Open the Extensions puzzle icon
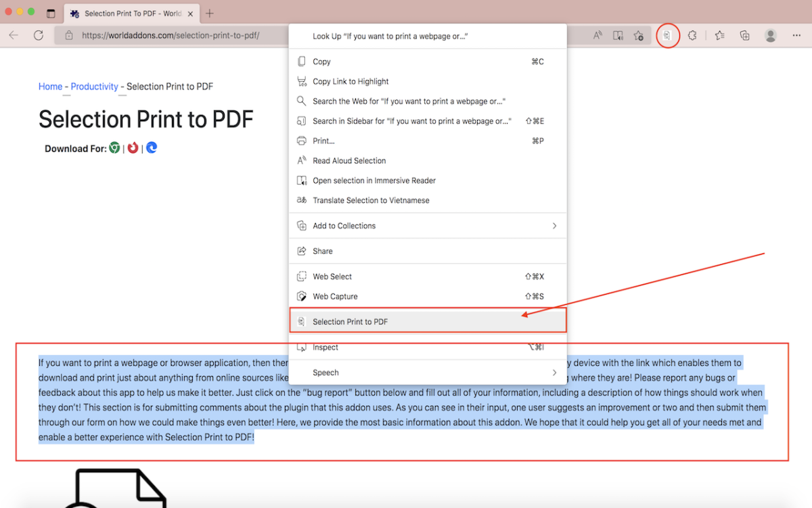The width and height of the screenshot is (812, 508). pyautogui.click(x=692, y=35)
